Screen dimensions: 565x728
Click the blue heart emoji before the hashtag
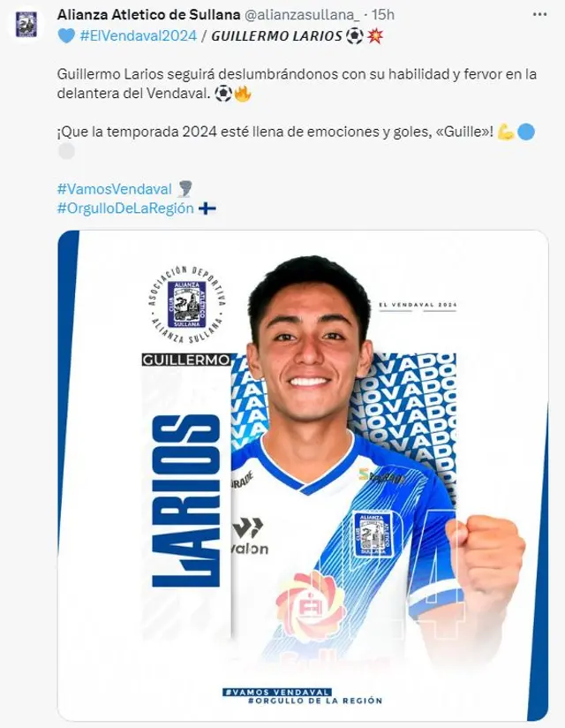(66, 35)
